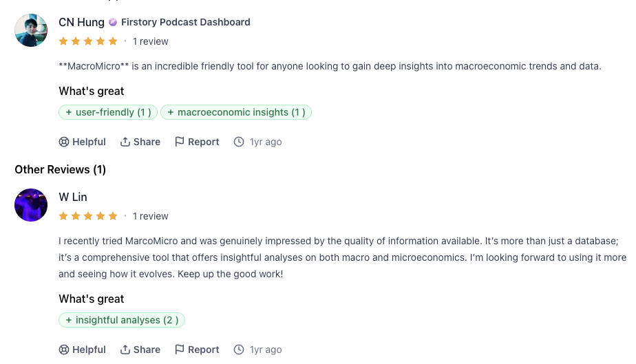This screenshot has height=364, width=636.
Task: Click CN Hung's five-star rating
Action: click(88, 41)
